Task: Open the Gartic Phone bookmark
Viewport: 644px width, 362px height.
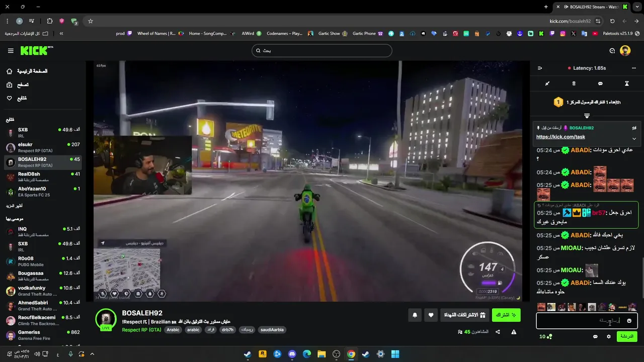Action: [x=367, y=34]
